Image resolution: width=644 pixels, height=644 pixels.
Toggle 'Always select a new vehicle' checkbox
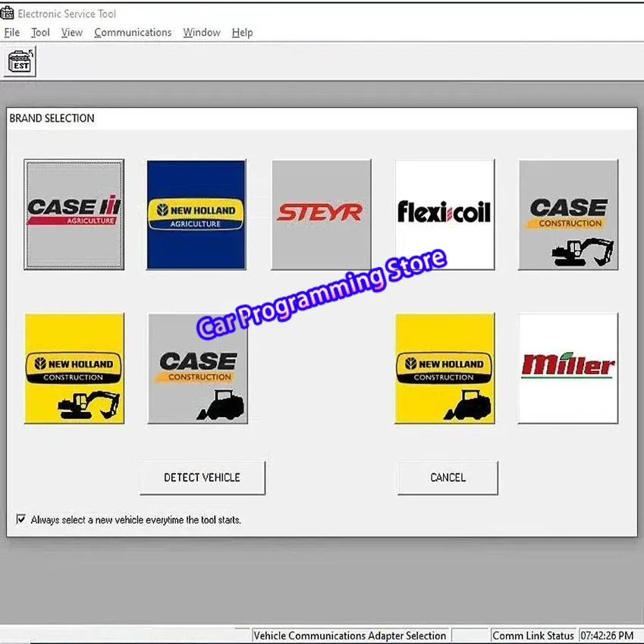20,519
